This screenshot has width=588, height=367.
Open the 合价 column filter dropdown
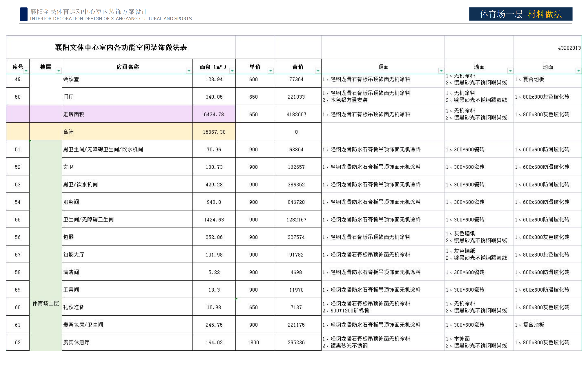point(318,71)
